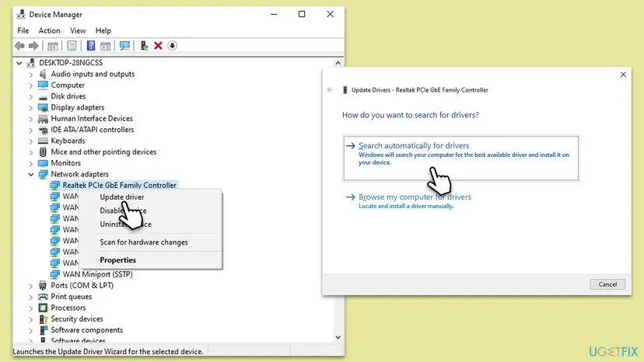Click the Security devices icon

(x=43, y=319)
